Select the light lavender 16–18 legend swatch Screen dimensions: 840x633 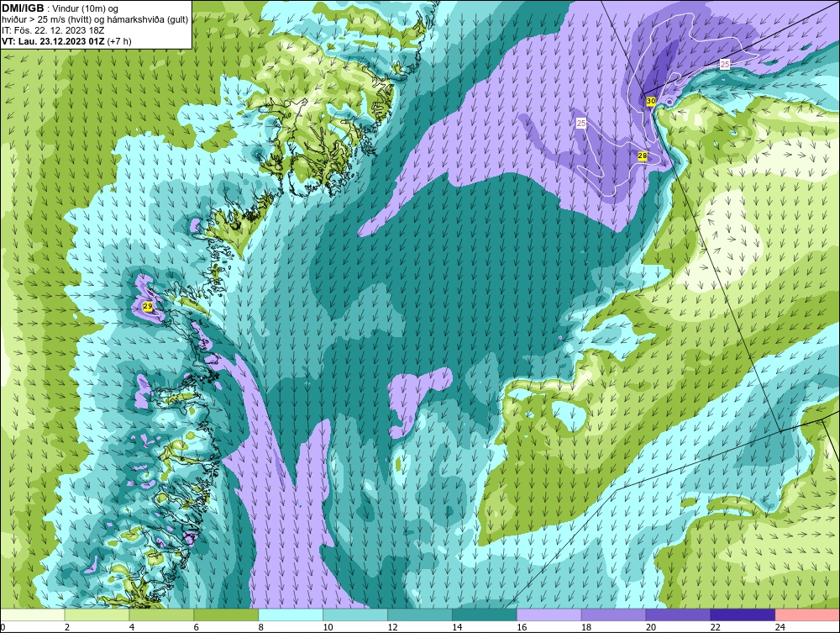(549, 615)
